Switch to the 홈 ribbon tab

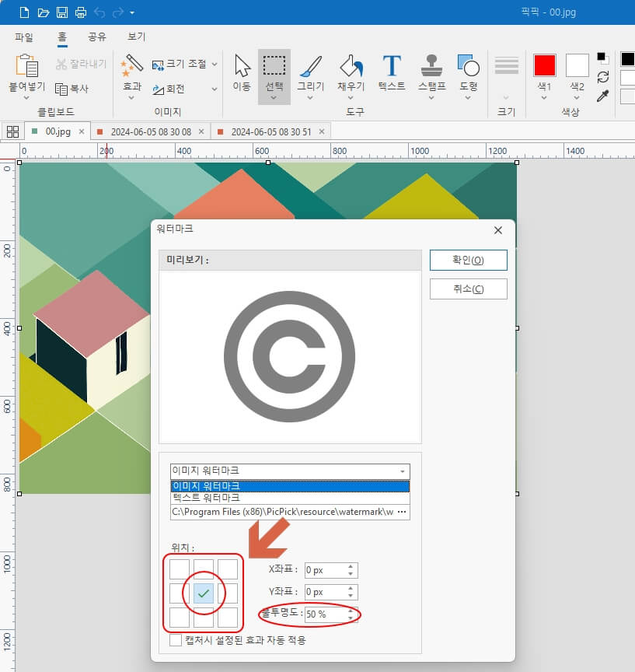[62, 37]
